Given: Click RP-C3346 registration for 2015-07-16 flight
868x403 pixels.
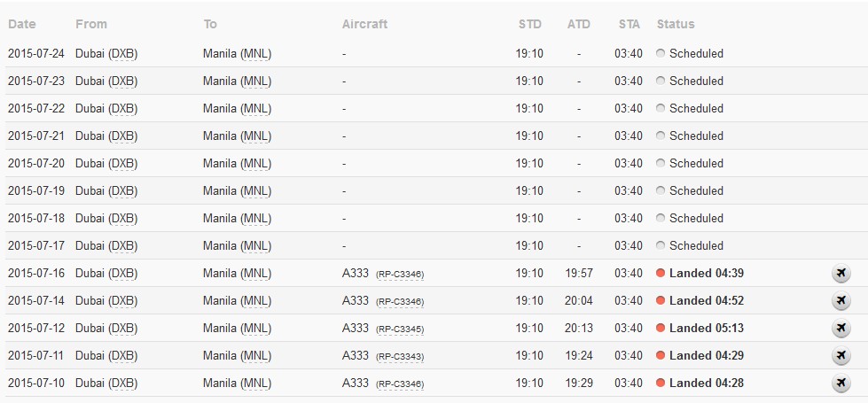Looking at the screenshot, I should click(x=400, y=275).
